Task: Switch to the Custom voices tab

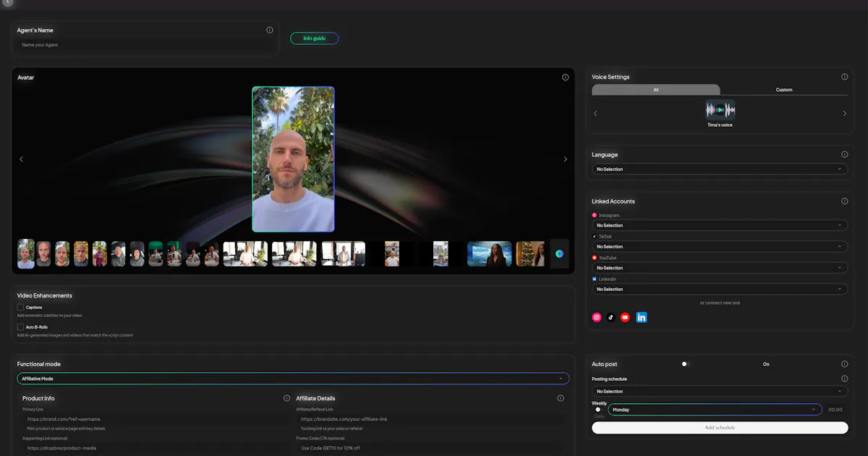Action: click(x=784, y=90)
